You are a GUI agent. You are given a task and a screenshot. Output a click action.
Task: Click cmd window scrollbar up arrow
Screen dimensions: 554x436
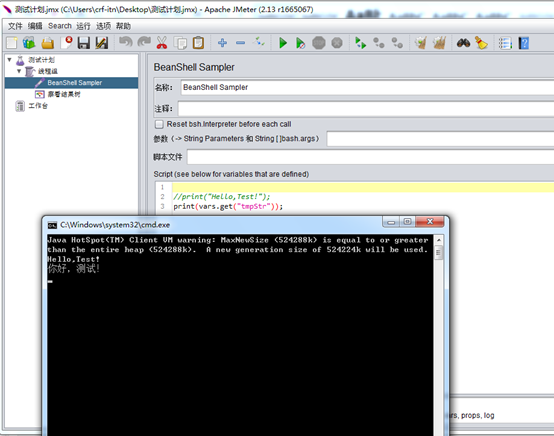click(x=438, y=240)
